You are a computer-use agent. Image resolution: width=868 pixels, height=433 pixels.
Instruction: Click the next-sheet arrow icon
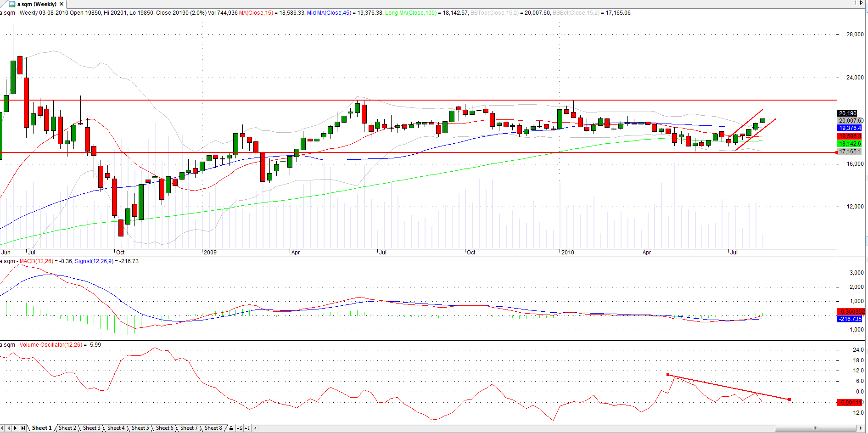[x=15, y=427]
